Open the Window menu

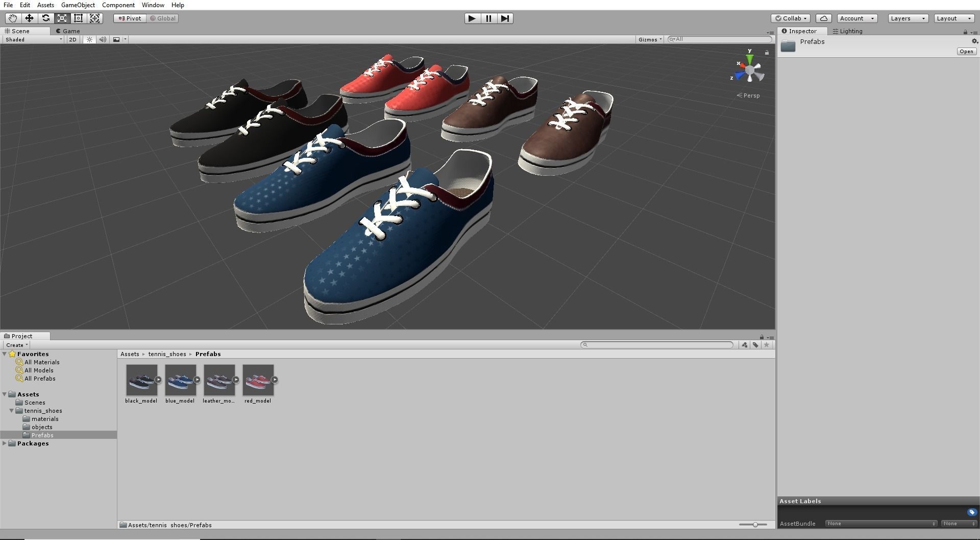pyautogui.click(x=153, y=5)
